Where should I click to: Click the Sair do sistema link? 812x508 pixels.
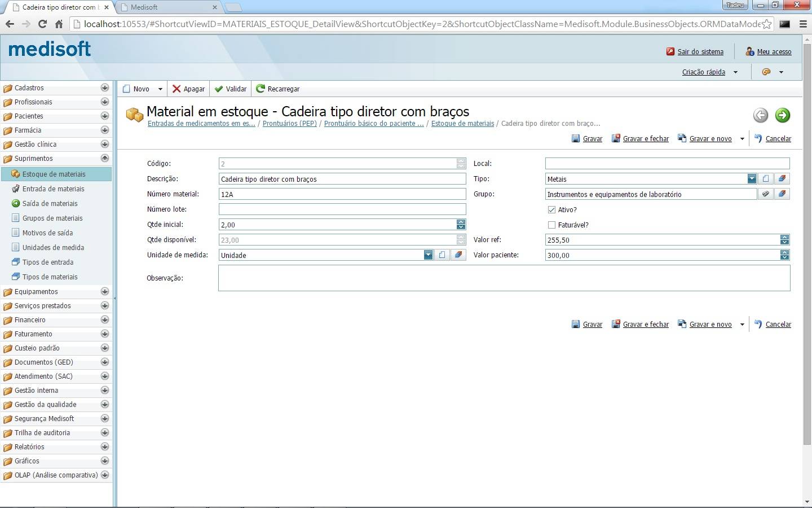pos(700,51)
